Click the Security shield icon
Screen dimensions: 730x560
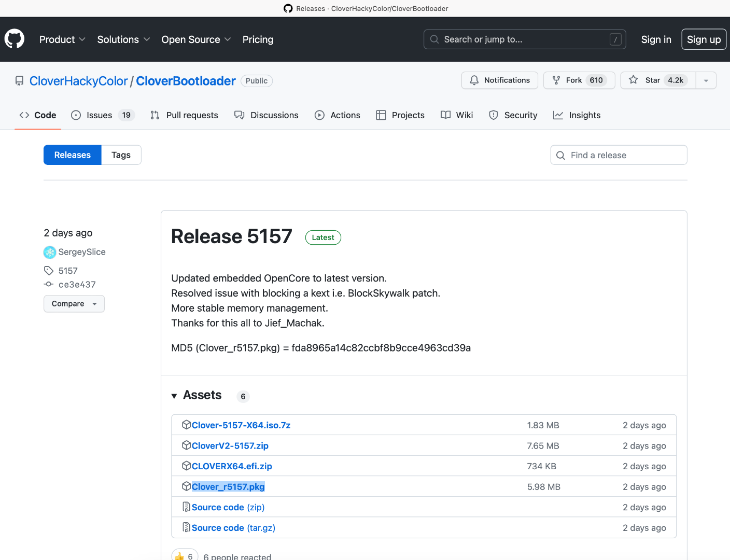(494, 115)
